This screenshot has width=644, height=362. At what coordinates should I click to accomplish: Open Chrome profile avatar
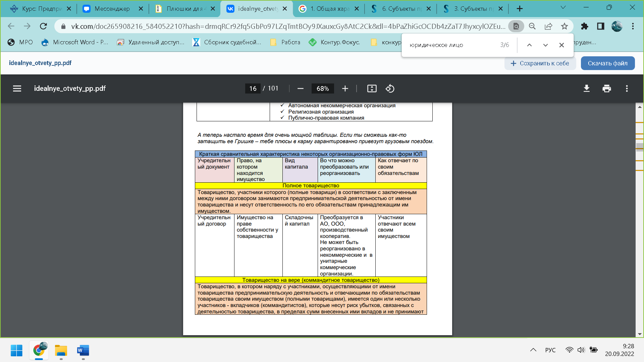click(x=617, y=26)
